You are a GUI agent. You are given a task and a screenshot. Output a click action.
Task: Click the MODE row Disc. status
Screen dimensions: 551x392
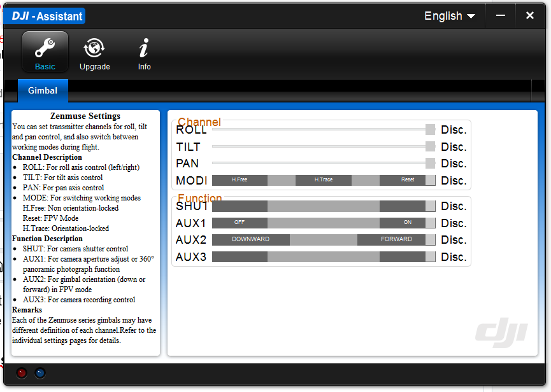(x=454, y=180)
